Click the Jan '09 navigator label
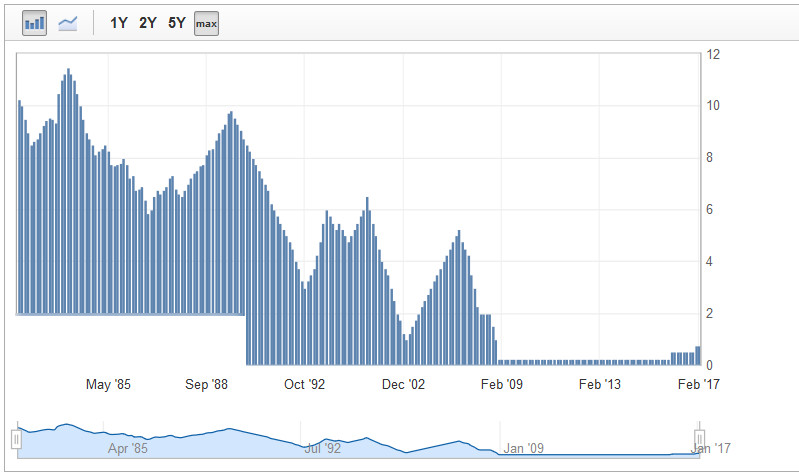The height and width of the screenshot is (473, 799). (523, 448)
